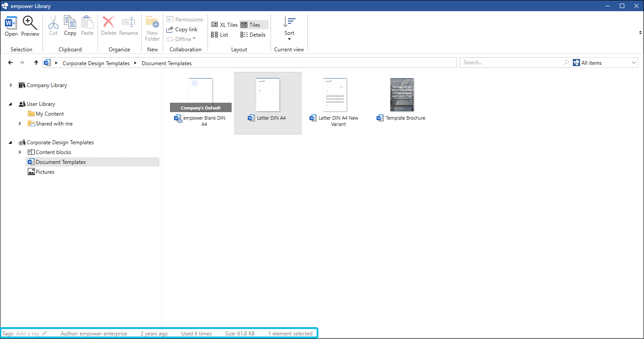
Task: Click Corporate Design Templates in breadcrumb
Action: point(96,63)
